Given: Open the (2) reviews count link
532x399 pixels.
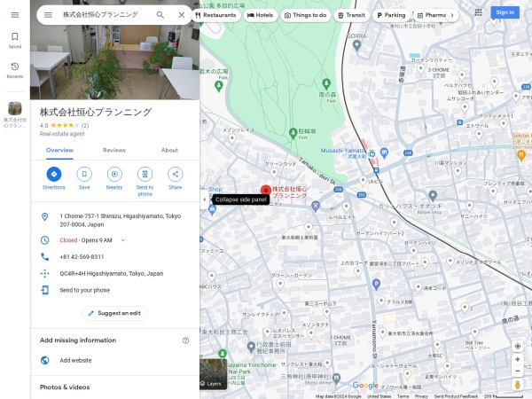Looking at the screenshot, I should [85, 126].
